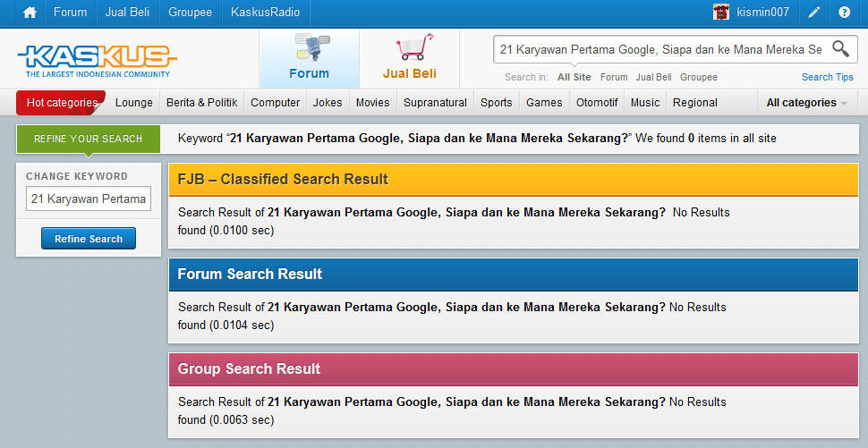Screen dimensions: 868x448
Task: Open KaskusRadio in top navigation
Action: pos(265,13)
